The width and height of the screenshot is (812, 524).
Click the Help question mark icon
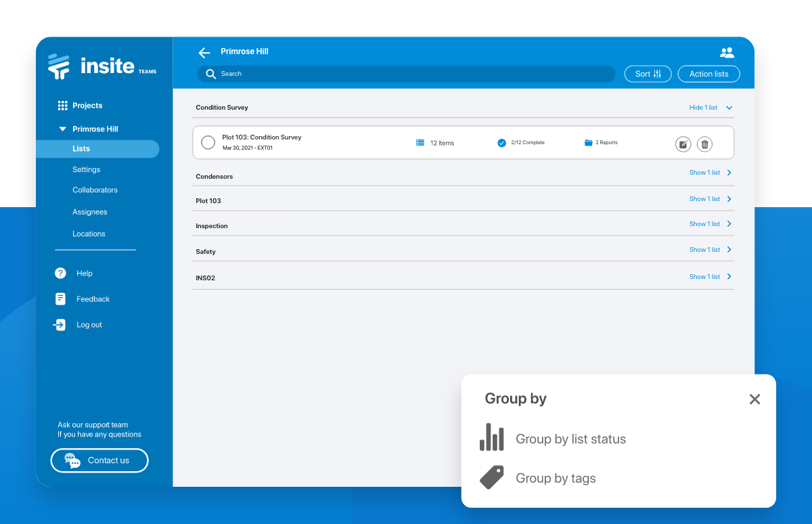(x=60, y=273)
